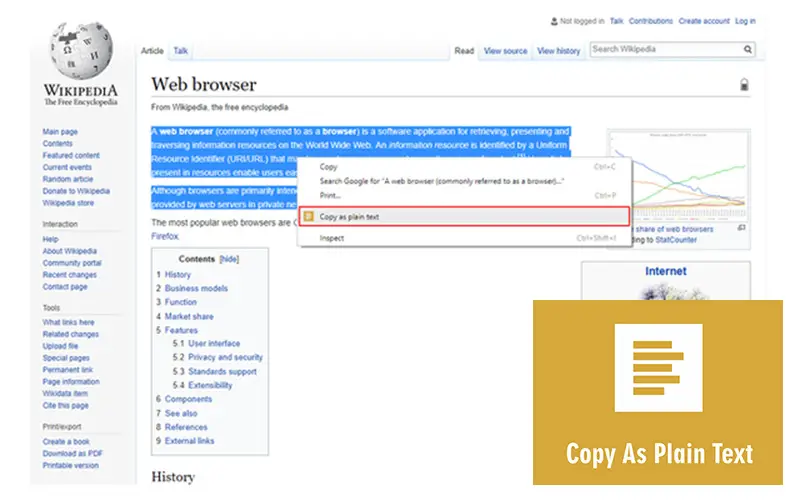
Task: Click the padlock protection icon
Action: point(744,85)
